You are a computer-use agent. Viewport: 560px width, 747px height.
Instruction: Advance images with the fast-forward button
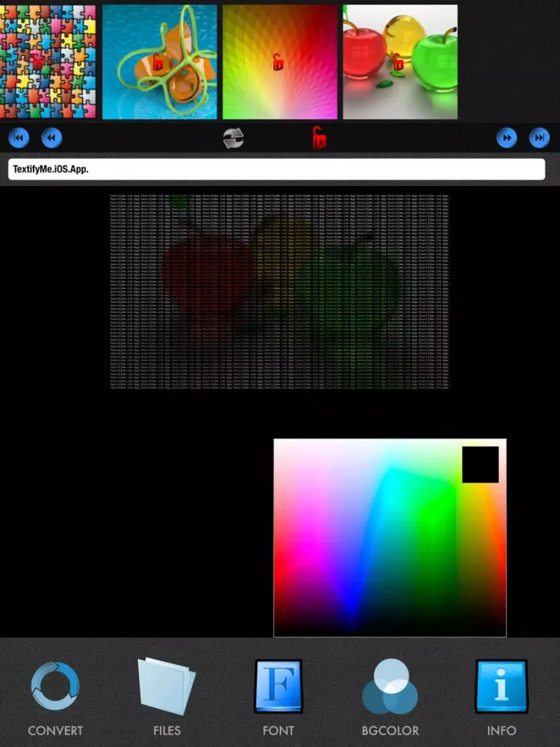click(507, 138)
